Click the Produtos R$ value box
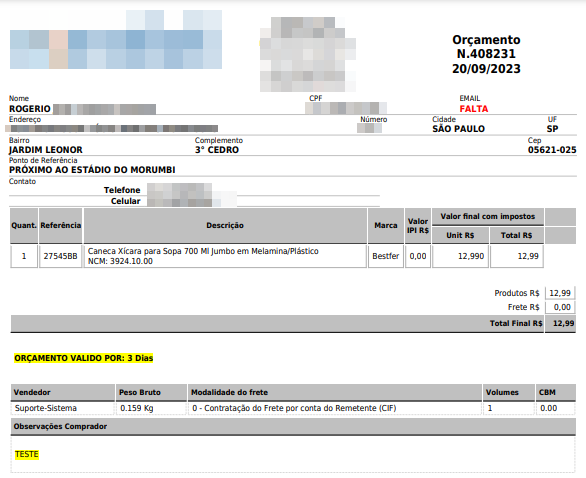The height and width of the screenshot is (478, 586). point(559,293)
